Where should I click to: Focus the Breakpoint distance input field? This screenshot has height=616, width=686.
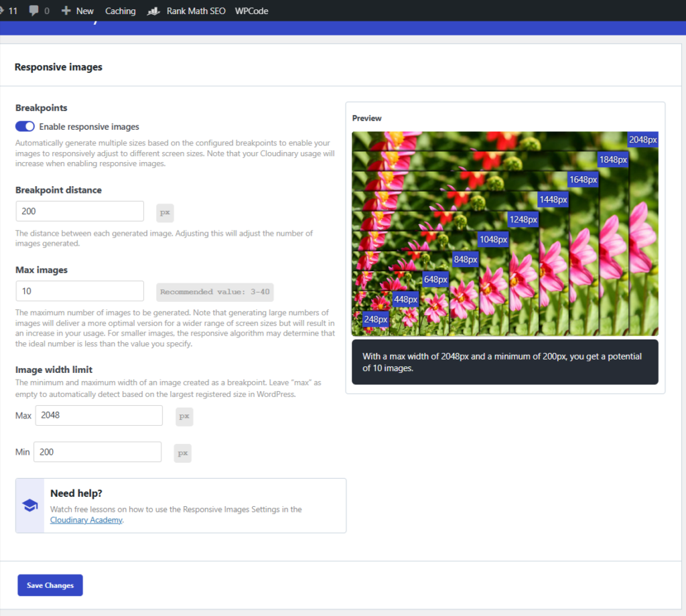click(x=80, y=211)
